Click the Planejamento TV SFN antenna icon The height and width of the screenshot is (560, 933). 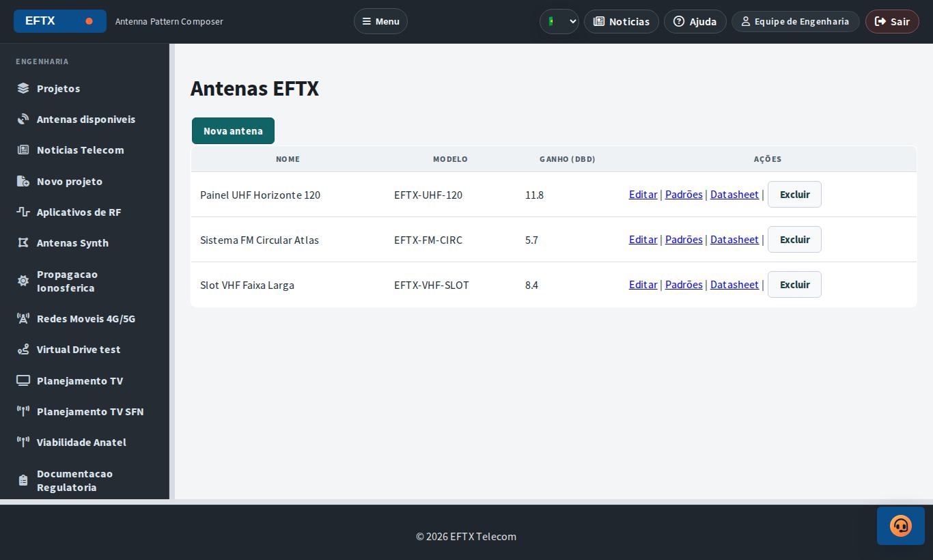[23, 411]
